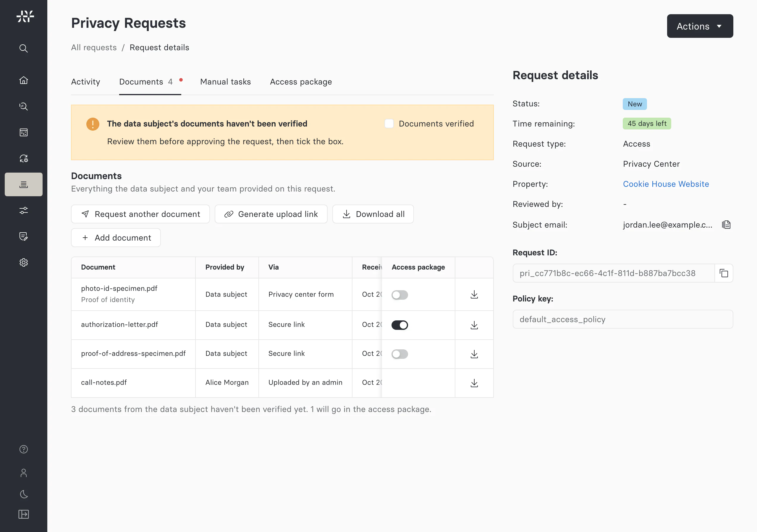This screenshot has height=532, width=757.
Task: Select the Documents tab
Action: tap(150, 82)
